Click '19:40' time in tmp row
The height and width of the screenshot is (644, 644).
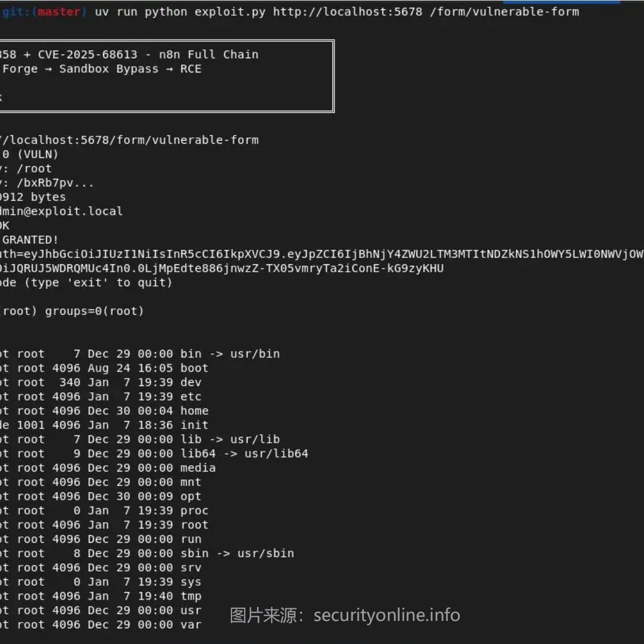coord(155,596)
